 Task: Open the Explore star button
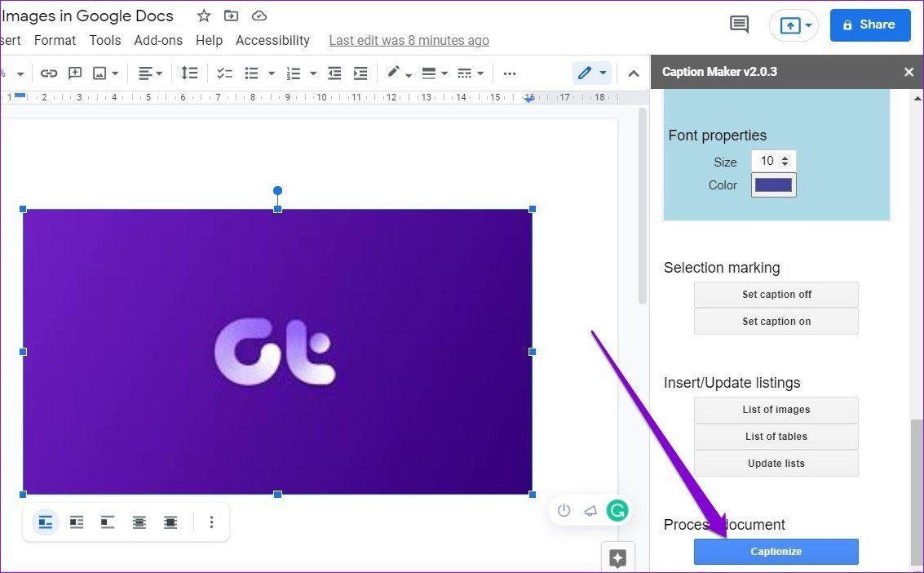617,557
